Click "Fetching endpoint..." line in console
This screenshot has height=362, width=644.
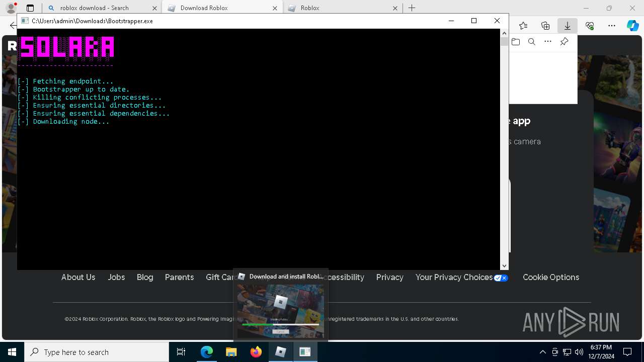(x=65, y=81)
